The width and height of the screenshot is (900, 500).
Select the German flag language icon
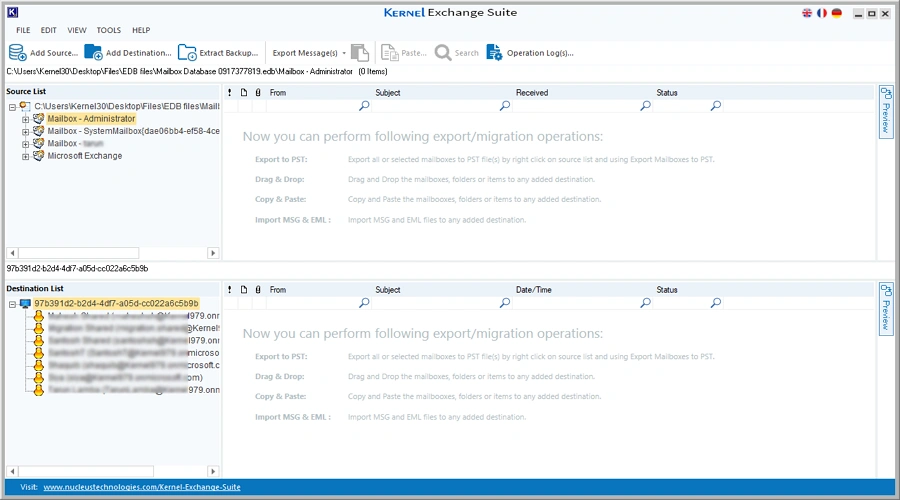[x=836, y=13]
